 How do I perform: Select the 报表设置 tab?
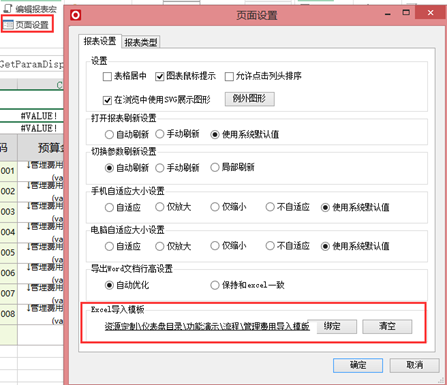tap(100, 41)
